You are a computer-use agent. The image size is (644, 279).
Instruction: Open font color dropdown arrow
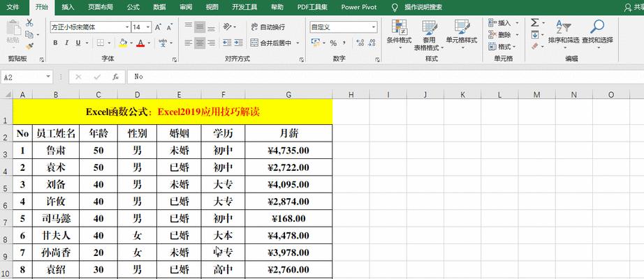click(149, 43)
